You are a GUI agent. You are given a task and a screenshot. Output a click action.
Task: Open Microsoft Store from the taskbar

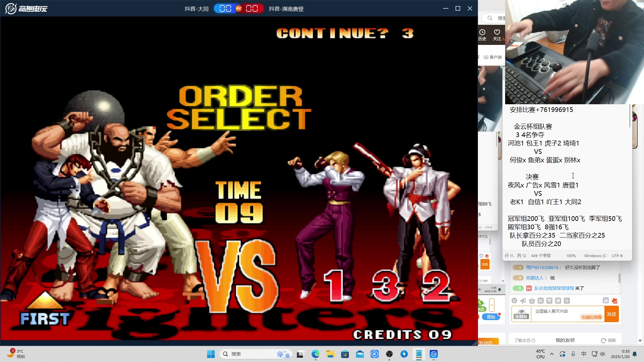pos(345,354)
